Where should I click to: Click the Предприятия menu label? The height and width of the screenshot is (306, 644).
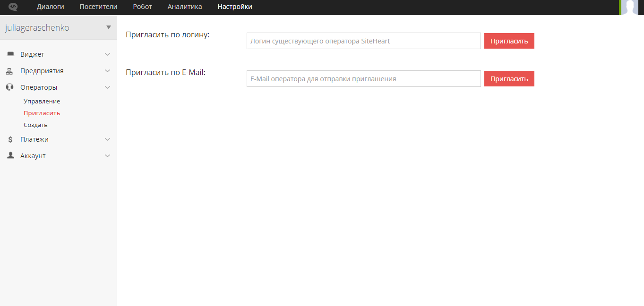click(42, 71)
